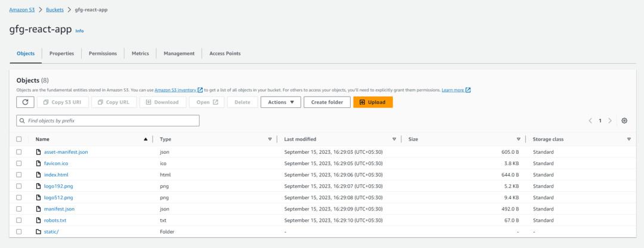This screenshot has height=248, width=644.
Task: Click the orange Upload button
Action: coord(373,102)
